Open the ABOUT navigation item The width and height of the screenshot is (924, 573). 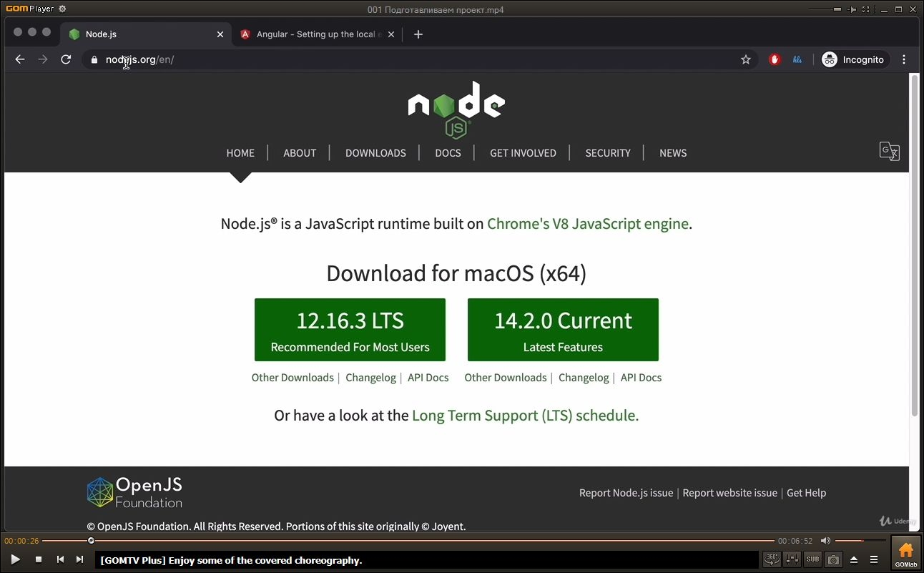(x=300, y=153)
